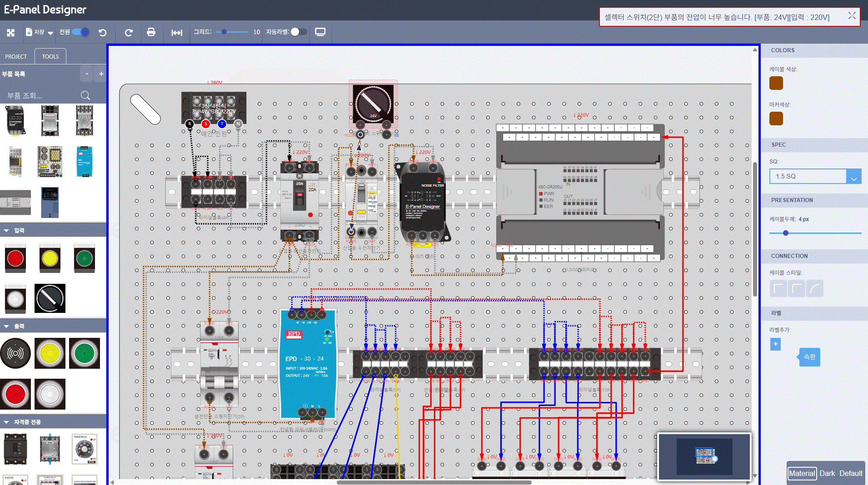This screenshot has width=868, height=485.
Task: Click the fullscreen expand icon
Action: click(x=11, y=32)
